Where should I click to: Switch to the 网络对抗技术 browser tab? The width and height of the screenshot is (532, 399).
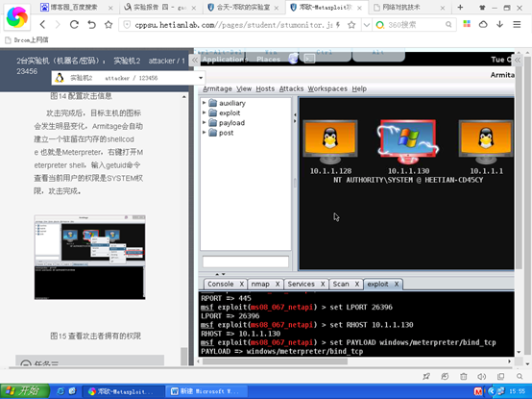409,7
